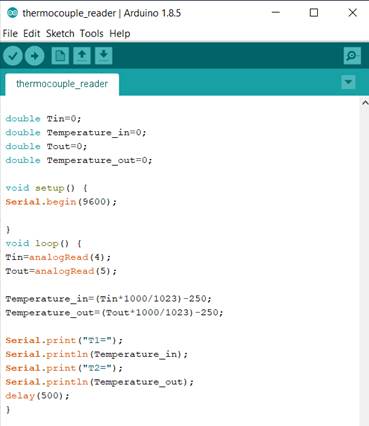Create a new sketch using New icon
Image resolution: width=369 pixels, height=426 pixels.
point(60,55)
